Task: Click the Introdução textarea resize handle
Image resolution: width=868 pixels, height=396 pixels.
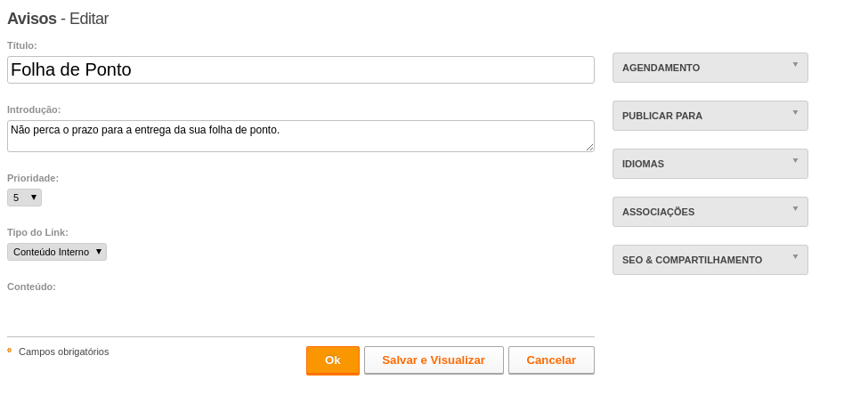Action: [x=589, y=147]
